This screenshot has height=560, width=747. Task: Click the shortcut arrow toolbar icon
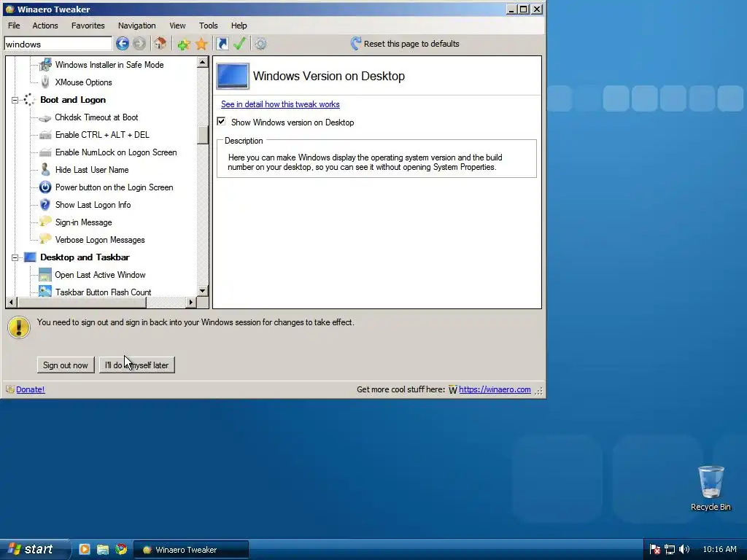tap(222, 44)
